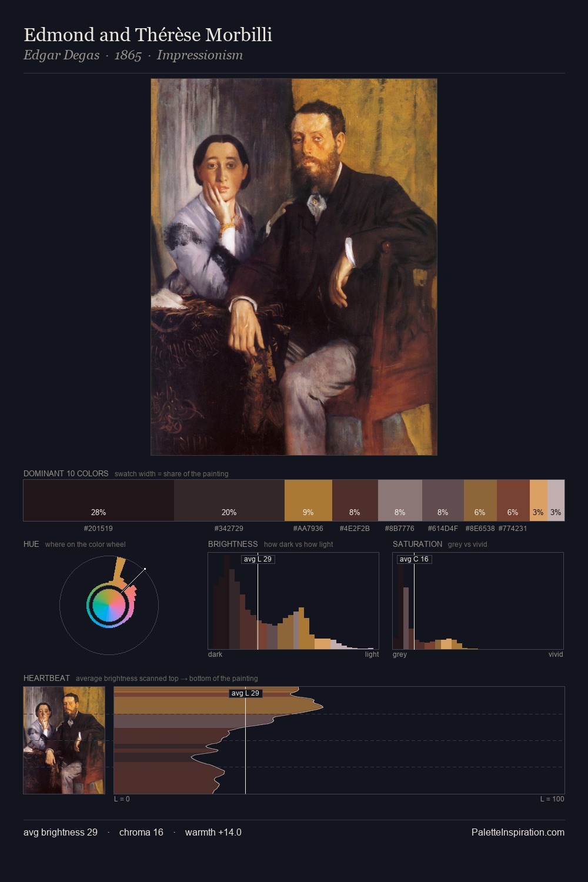Click the 'L = 100' axis label

tap(552, 799)
